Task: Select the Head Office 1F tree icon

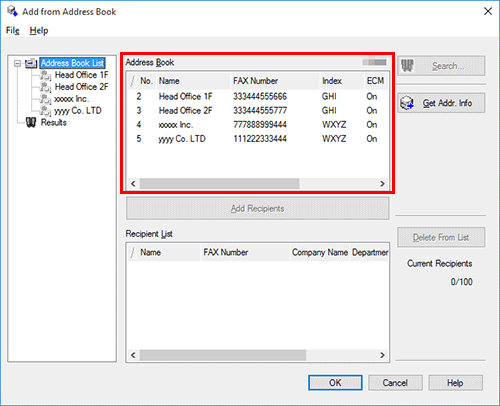Action: (45, 75)
